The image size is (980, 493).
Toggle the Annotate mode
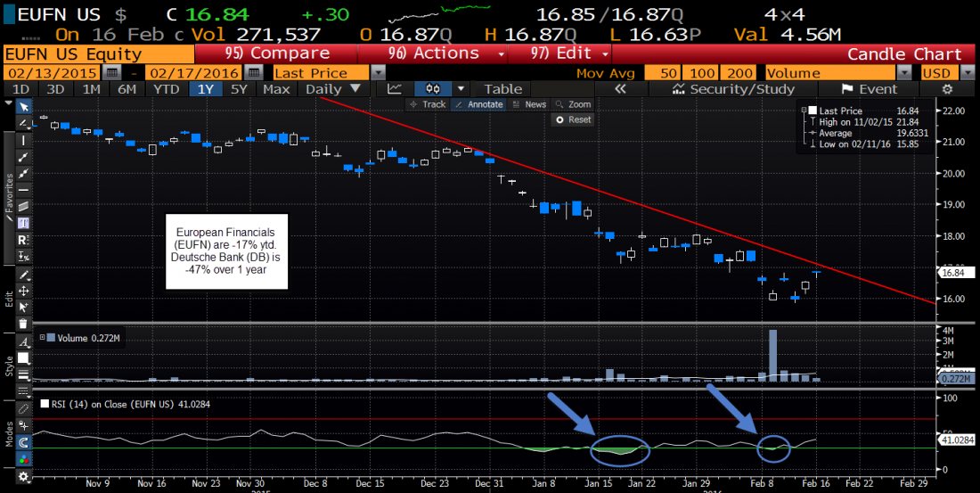[x=479, y=104]
